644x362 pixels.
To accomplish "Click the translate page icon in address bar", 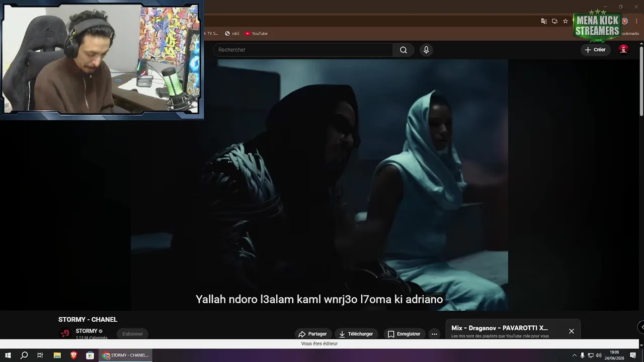I will click(544, 21).
